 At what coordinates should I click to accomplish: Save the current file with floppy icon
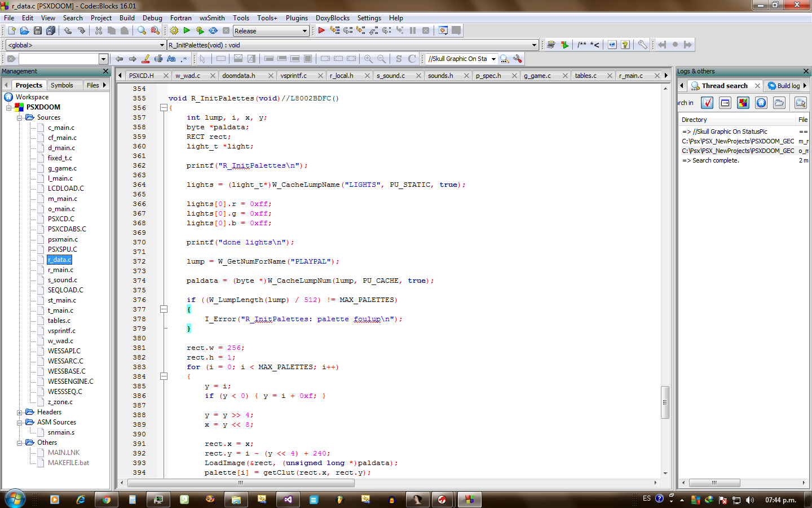click(x=37, y=30)
